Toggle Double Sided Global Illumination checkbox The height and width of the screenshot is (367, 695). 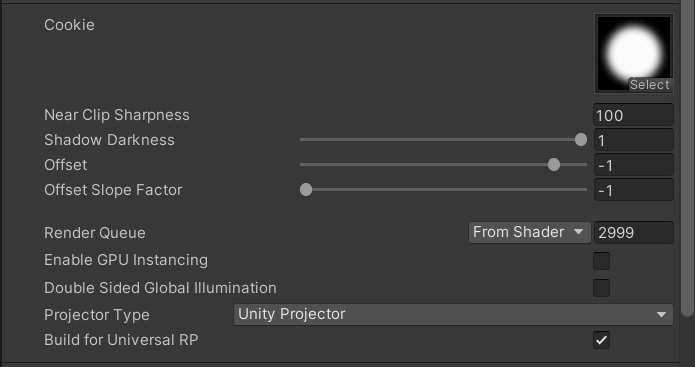click(601, 288)
